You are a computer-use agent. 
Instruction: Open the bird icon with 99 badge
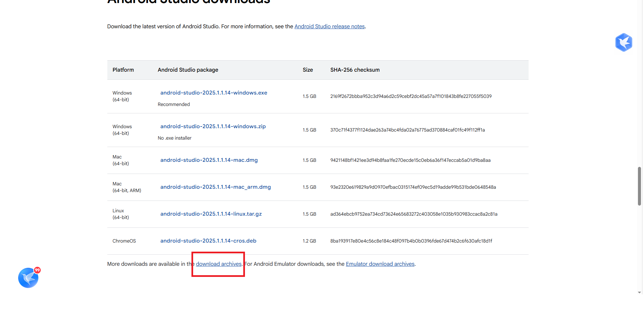tap(28, 278)
